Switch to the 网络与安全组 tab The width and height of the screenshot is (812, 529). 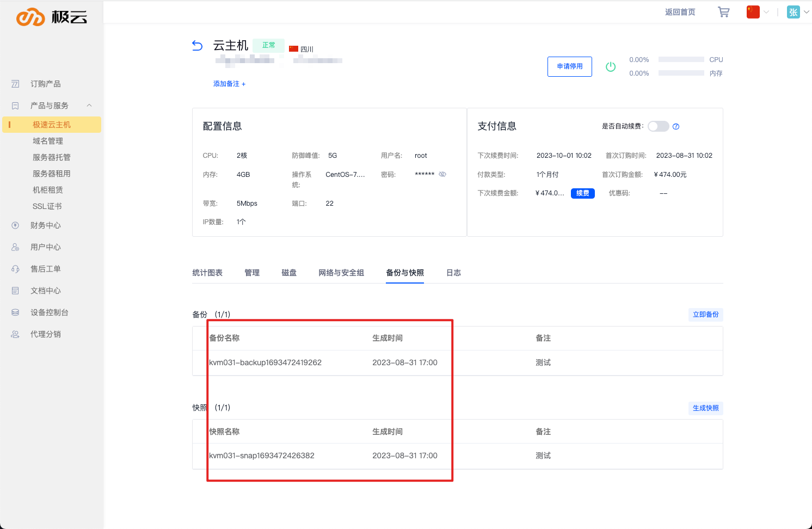tap(341, 273)
